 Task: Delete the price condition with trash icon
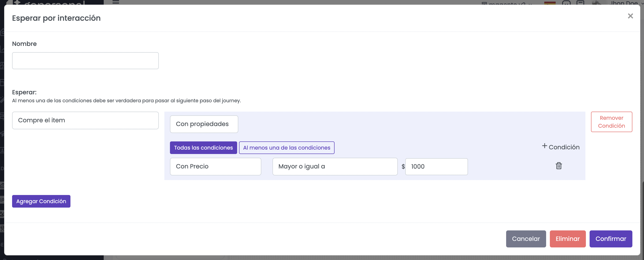click(558, 166)
